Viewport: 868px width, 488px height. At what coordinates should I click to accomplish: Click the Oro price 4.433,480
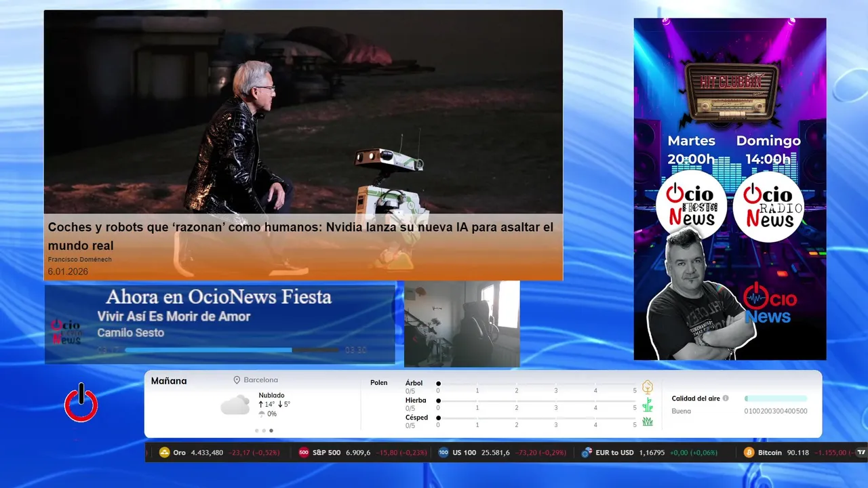(x=207, y=453)
